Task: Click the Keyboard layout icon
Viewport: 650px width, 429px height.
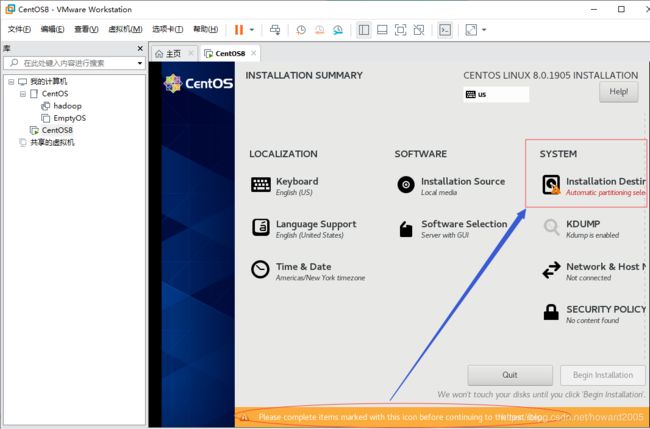Action: pyautogui.click(x=261, y=184)
